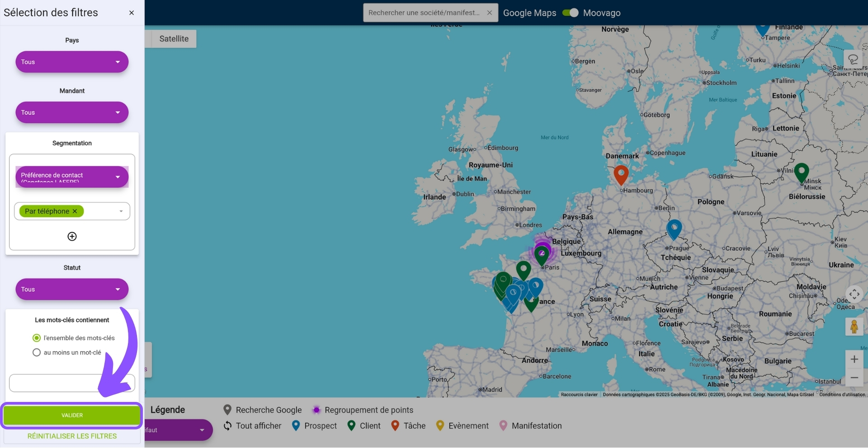
Task: Zoom in on the map
Action: point(854,359)
